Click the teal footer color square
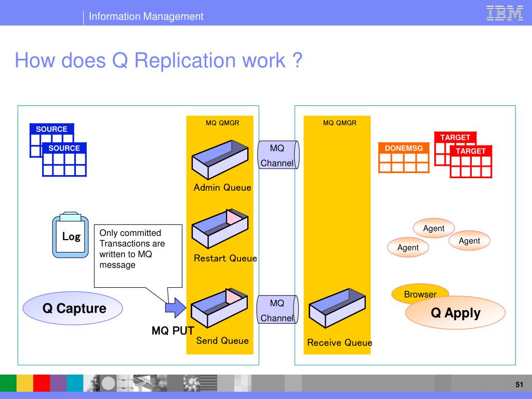This screenshot has width=532, height=399. click(75, 383)
